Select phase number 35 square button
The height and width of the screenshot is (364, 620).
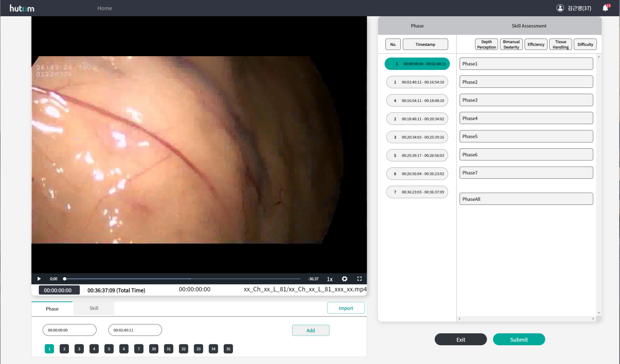(x=228, y=349)
